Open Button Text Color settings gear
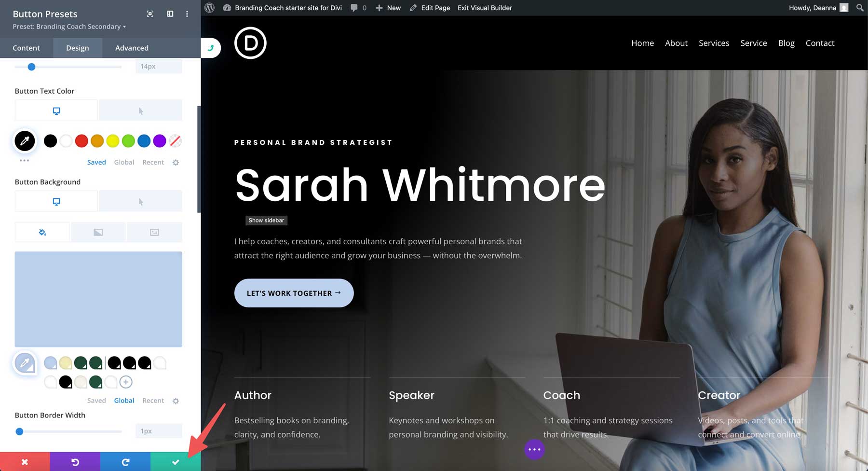Image resolution: width=868 pixels, height=471 pixels. (x=176, y=162)
